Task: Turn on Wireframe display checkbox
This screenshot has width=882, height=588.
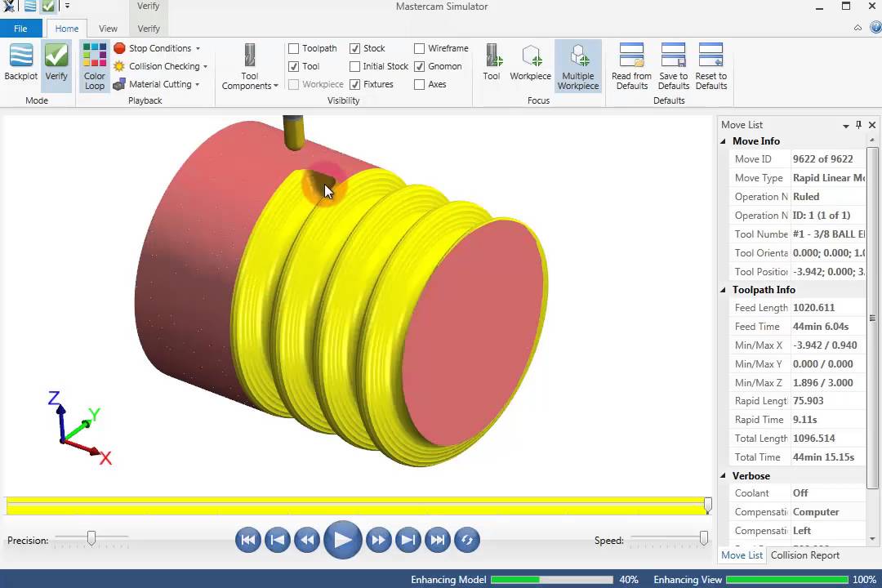Action: click(420, 48)
